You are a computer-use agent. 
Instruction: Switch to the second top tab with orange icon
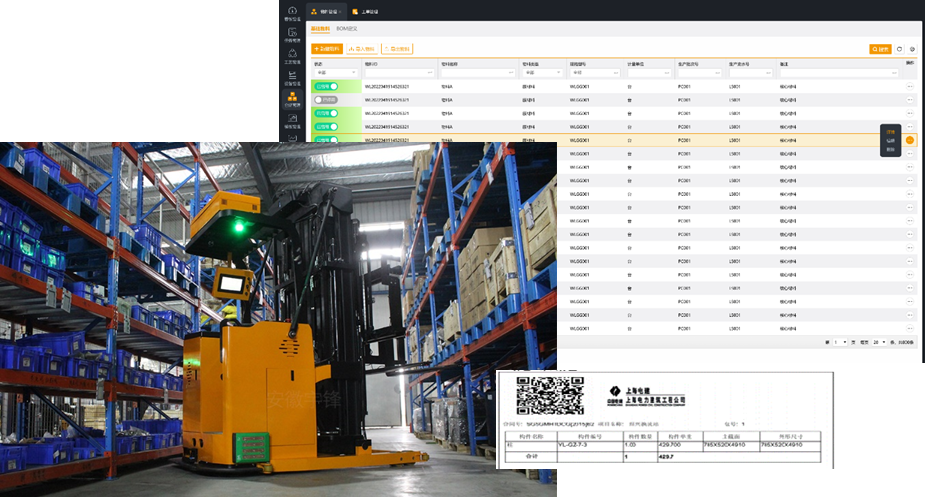364,11
